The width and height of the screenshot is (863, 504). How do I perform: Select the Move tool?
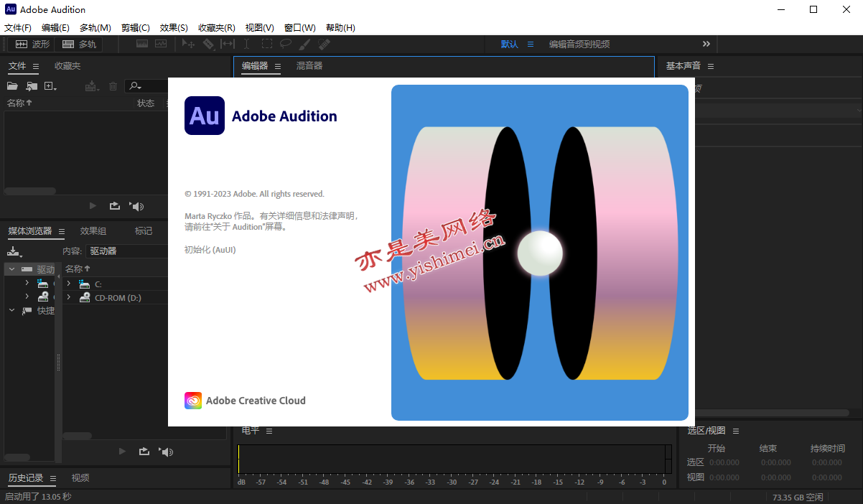coord(189,44)
